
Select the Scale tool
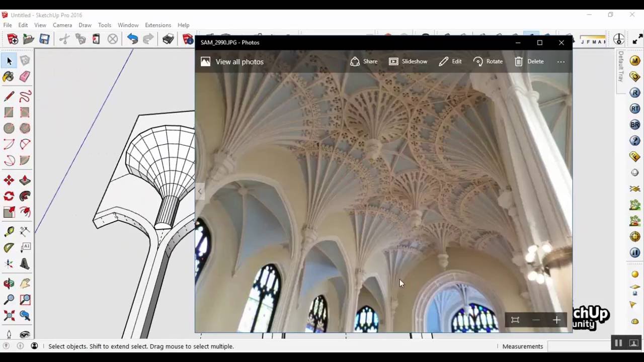coord(9,213)
